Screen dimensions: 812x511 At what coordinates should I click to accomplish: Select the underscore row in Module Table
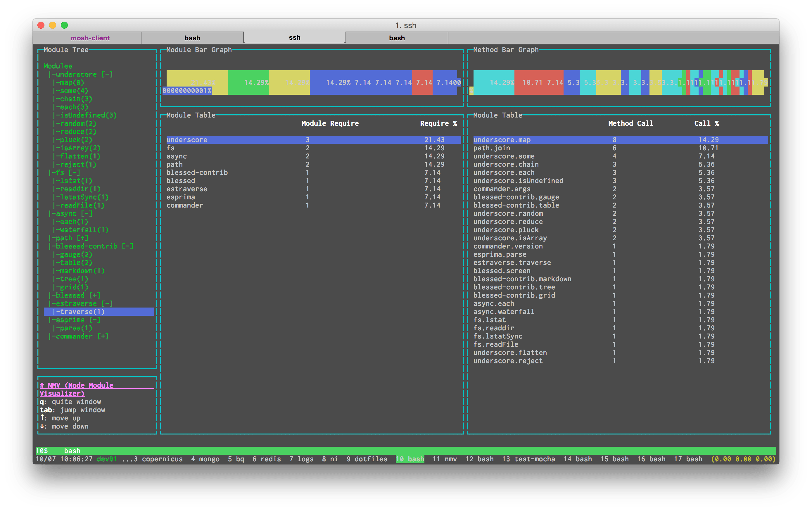tap(314, 140)
